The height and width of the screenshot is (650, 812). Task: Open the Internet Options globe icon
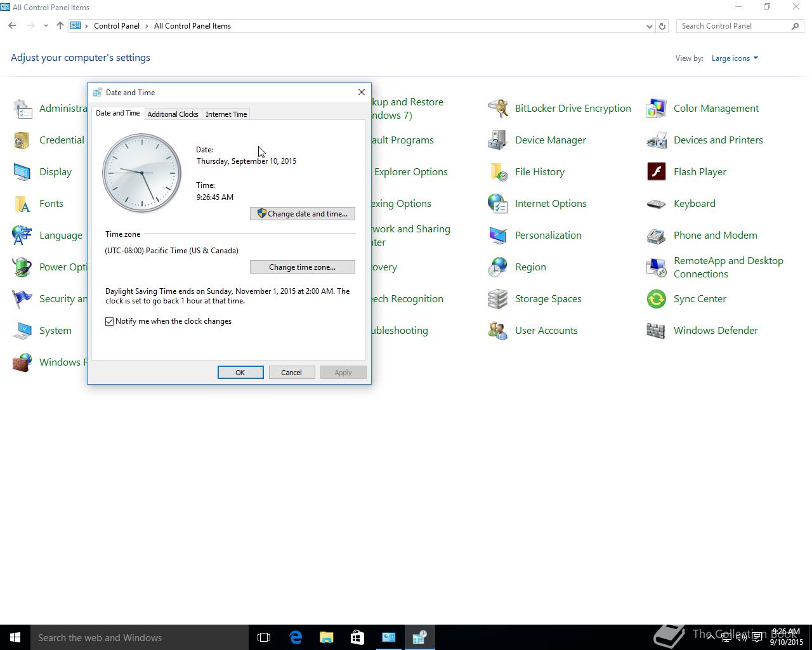[498, 204]
